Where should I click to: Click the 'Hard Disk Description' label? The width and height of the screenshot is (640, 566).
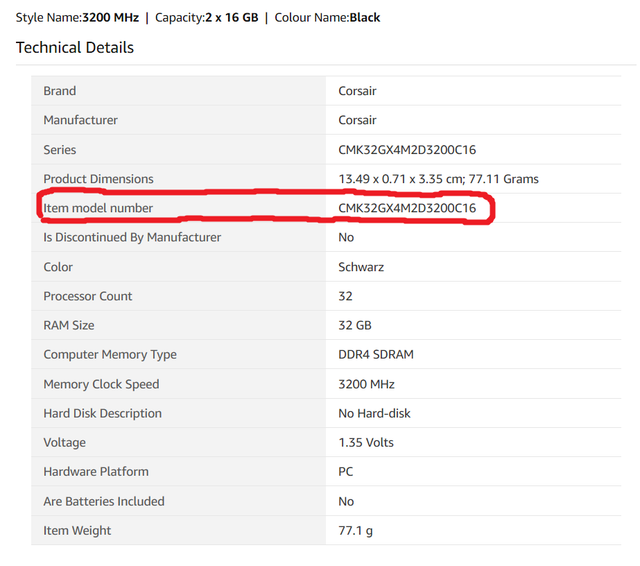point(102,413)
